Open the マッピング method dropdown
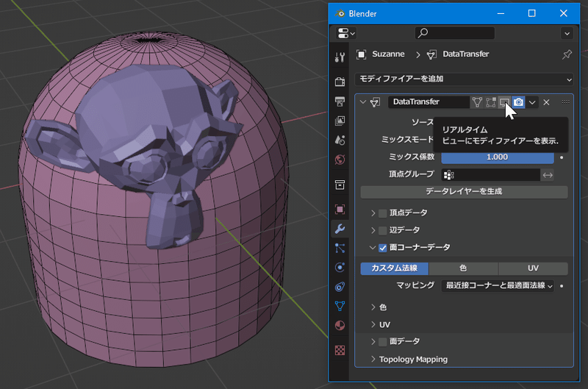Screen dimensions: 588x389 pyautogui.click(x=498, y=286)
